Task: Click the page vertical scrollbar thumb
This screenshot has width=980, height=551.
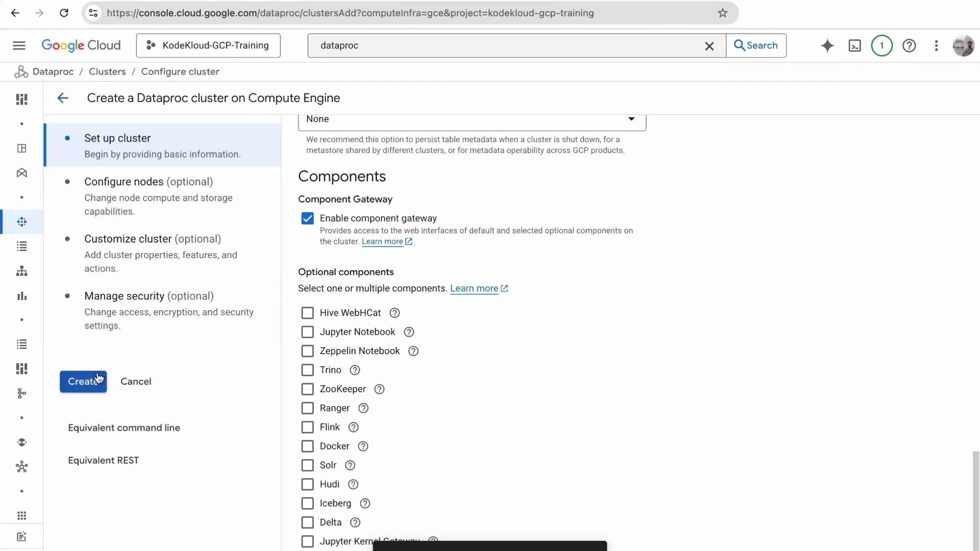Action: point(976,501)
